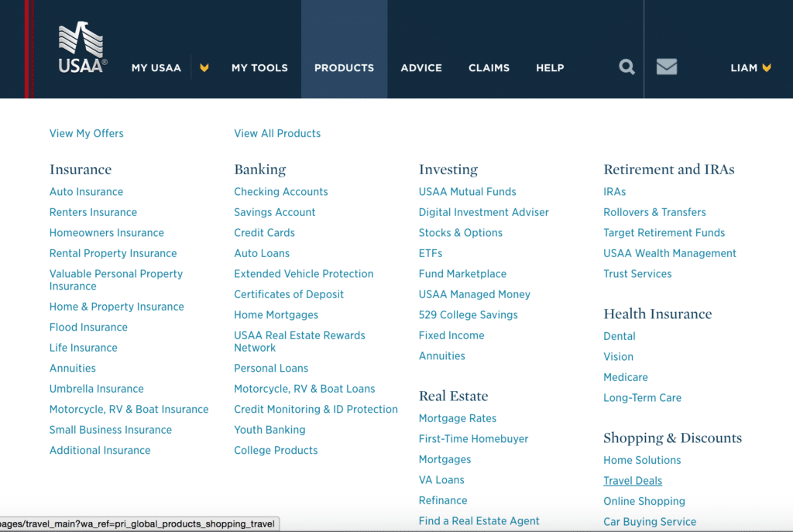Viewport: 793px width, 532px height.
Task: Click the Mortgage Rates link
Action: coord(458,418)
